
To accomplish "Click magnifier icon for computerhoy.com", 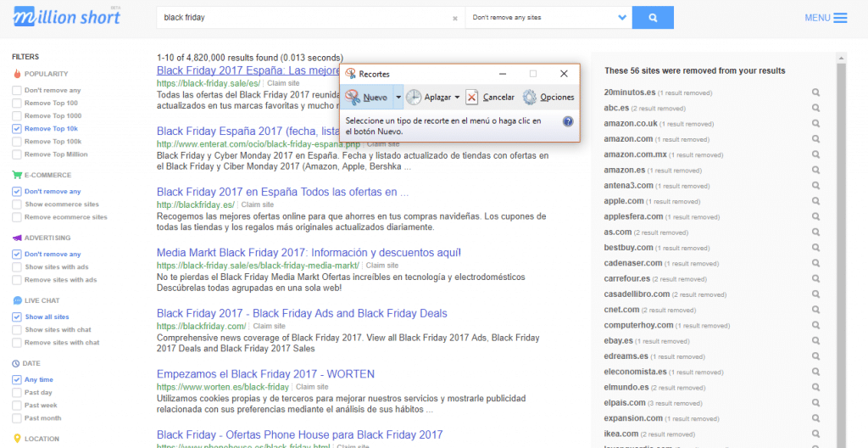I will pos(816,326).
